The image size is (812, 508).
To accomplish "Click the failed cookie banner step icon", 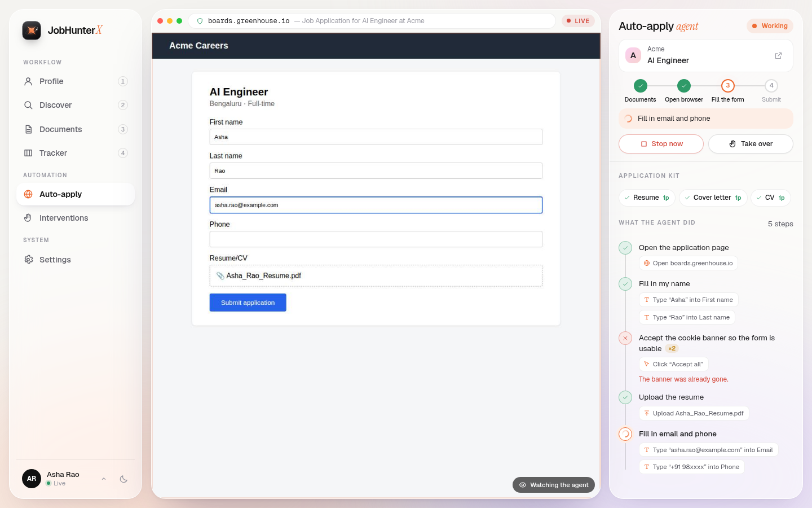I will point(625,338).
